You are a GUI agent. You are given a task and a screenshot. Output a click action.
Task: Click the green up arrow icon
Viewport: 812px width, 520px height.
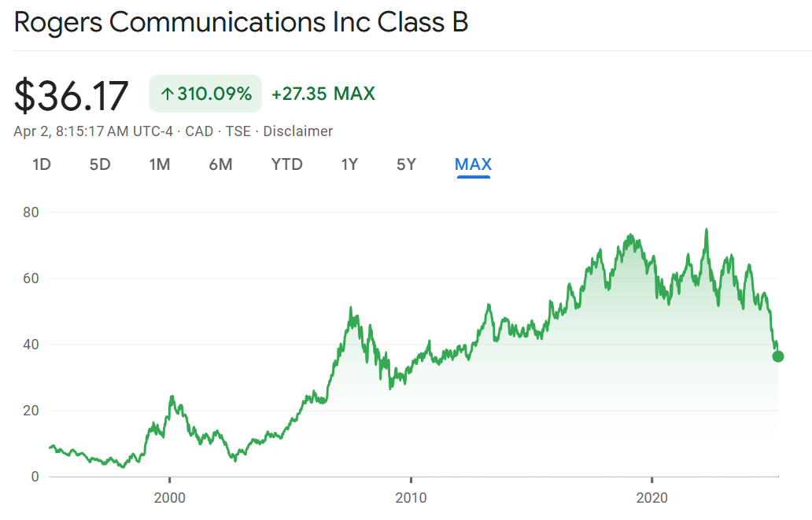(x=166, y=94)
